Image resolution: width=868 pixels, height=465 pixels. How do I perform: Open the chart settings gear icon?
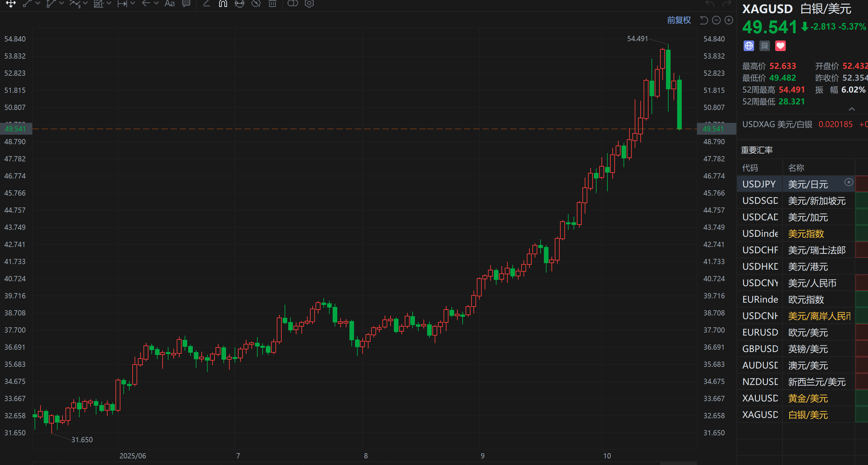point(309,4)
